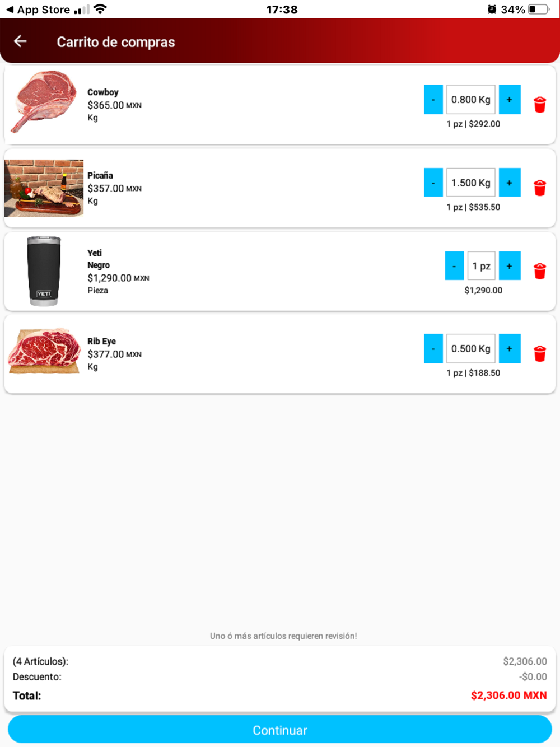The width and height of the screenshot is (560, 747).
Task: Remove Picaña using the red trash icon
Action: point(540,188)
